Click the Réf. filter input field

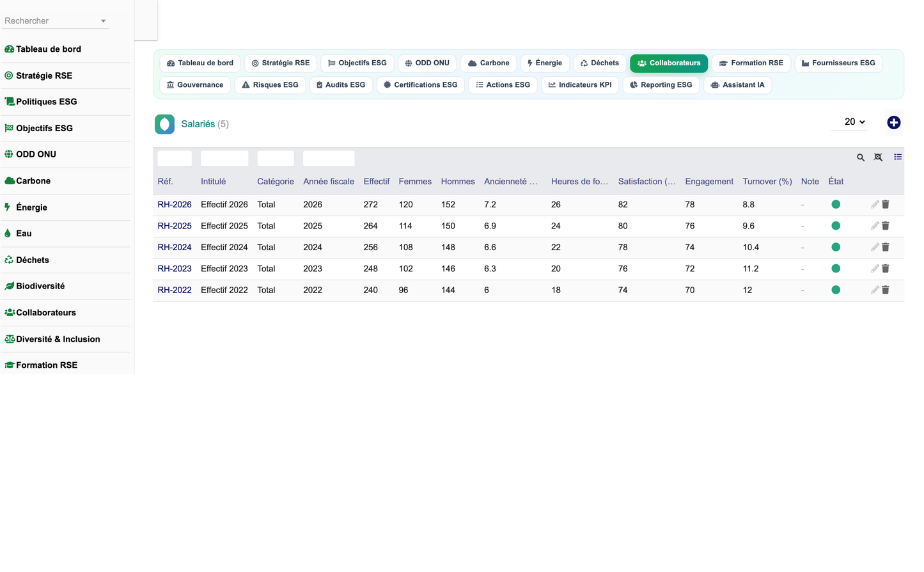175,158
